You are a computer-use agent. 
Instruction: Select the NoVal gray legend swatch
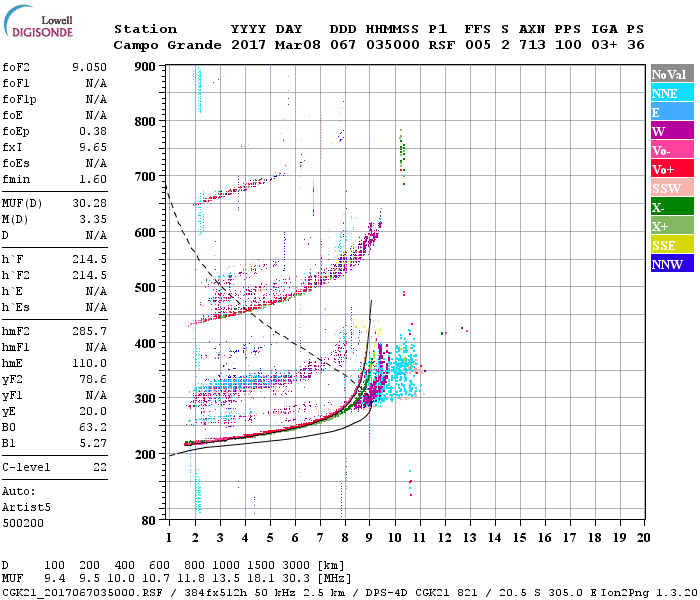[672, 74]
